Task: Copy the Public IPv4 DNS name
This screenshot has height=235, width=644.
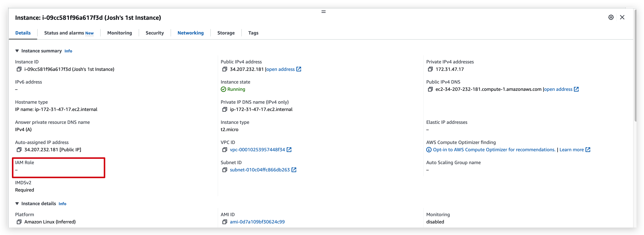Action: click(x=431, y=89)
